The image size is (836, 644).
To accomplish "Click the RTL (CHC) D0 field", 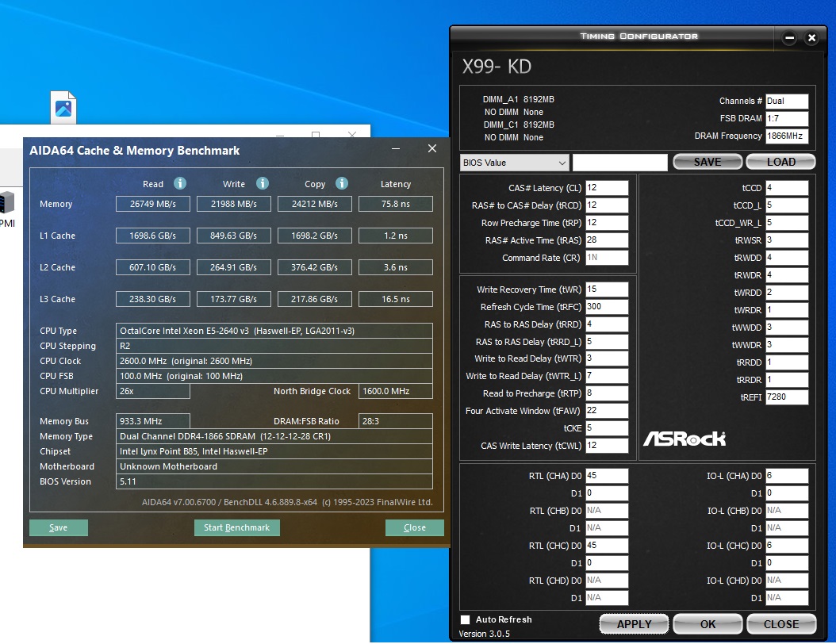I will coord(607,546).
